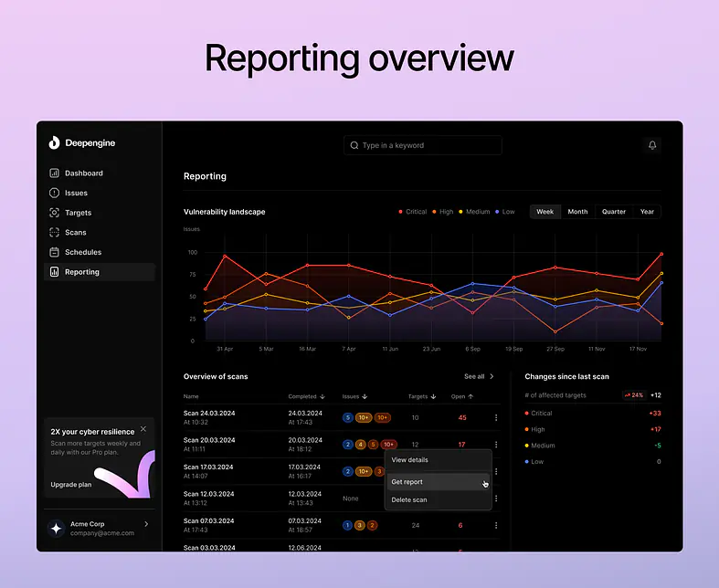The width and height of the screenshot is (719, 588).
Task: Click Scan 12.03.2024 name
Action: (208, 494)
